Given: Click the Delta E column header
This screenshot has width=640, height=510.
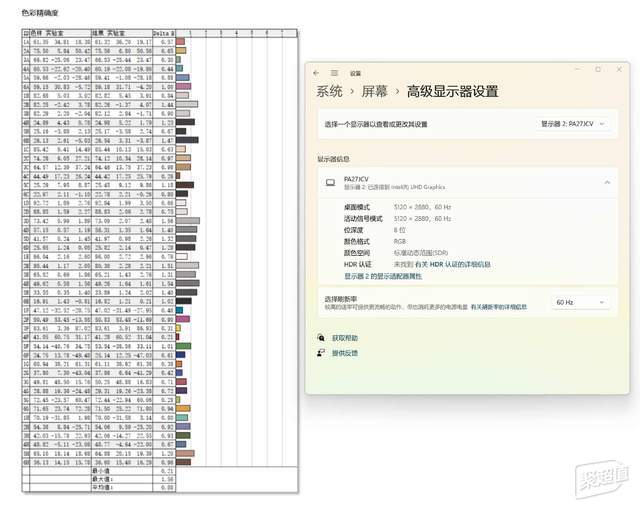Looking at the screenshot, I should tap(164, 33).
